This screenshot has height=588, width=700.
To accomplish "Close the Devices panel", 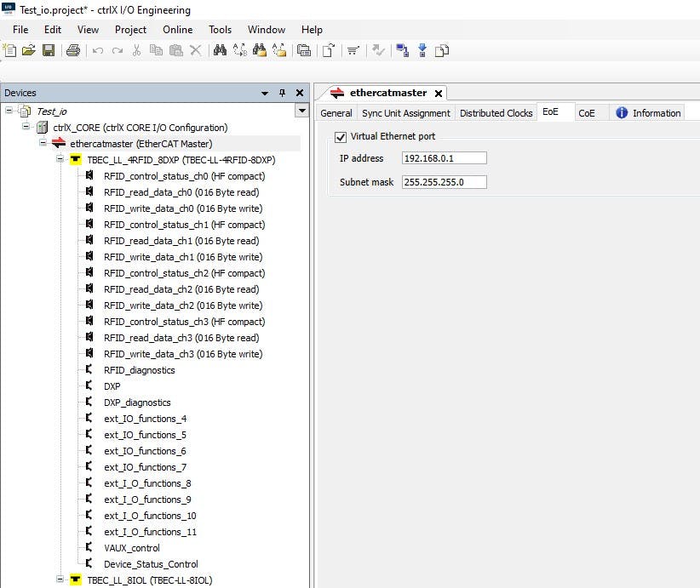I will (x=300, y=93).
